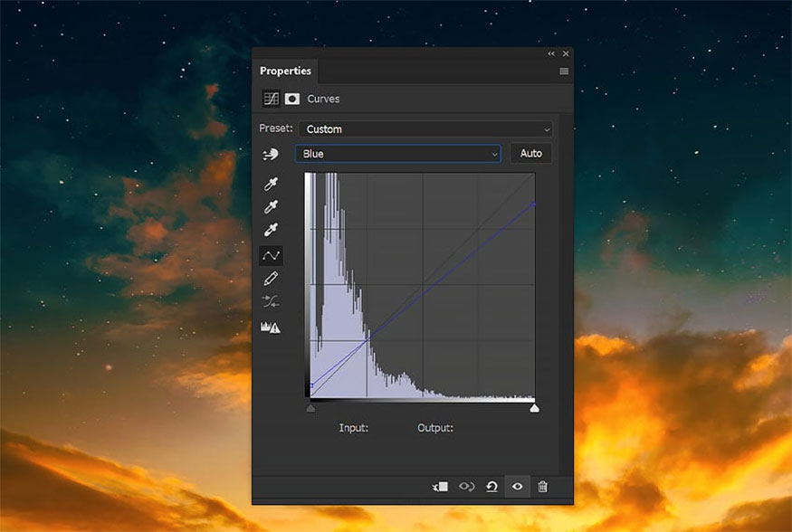The image size is (792, 532).
Task: Click the Input value label
Action: [354, 428]
